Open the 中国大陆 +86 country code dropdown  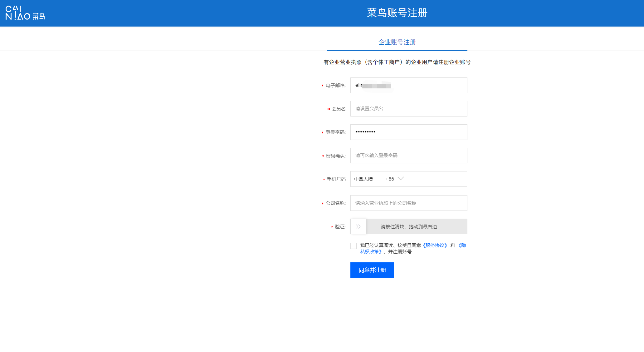click(x=378, y=179)
